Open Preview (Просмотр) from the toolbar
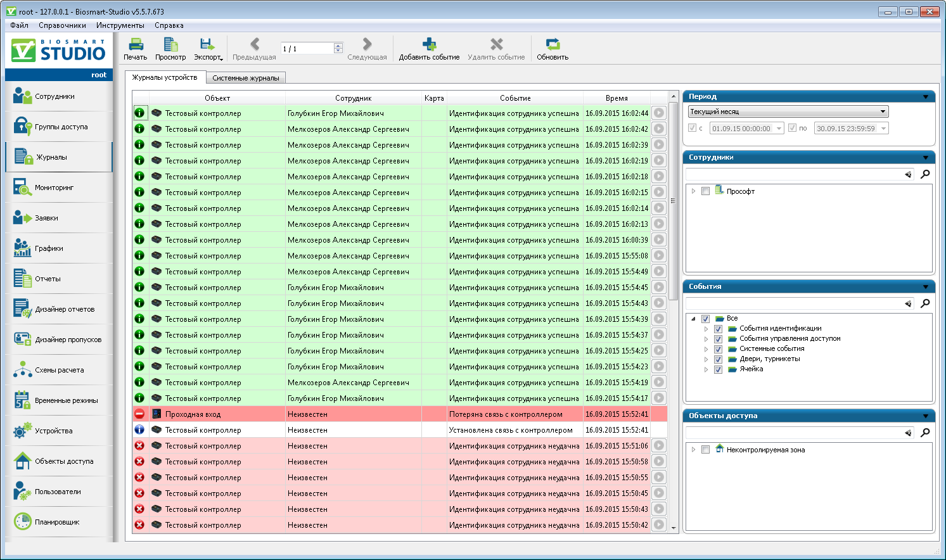This screenshot has height=560, width=946. point(170,48)
